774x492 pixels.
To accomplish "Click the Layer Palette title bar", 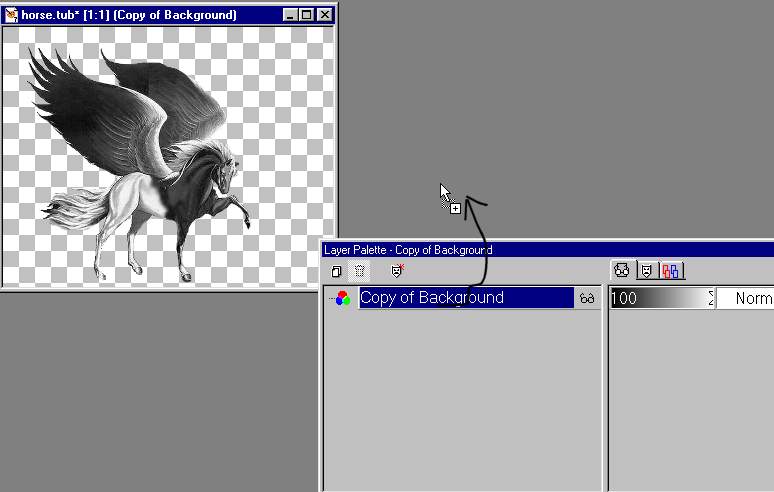I will pyautogui.click(x=547, y=250).
